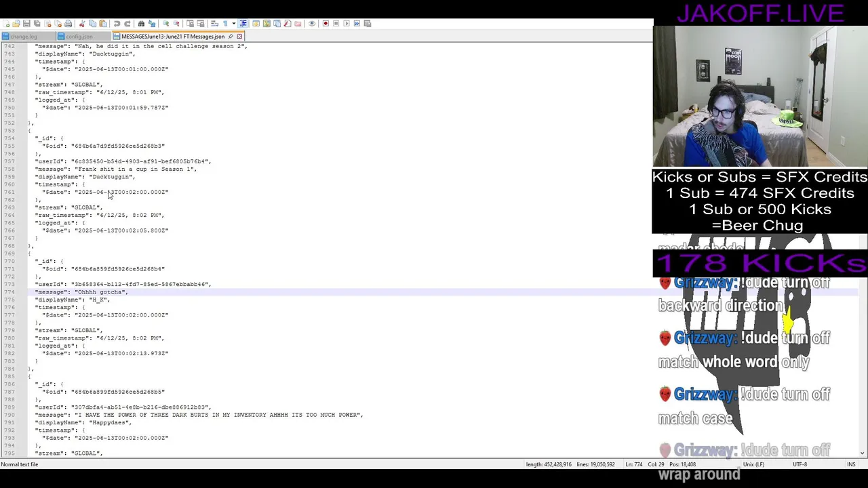
Task: Click the length 452,428,916 status entry
Action: point(549,464)
